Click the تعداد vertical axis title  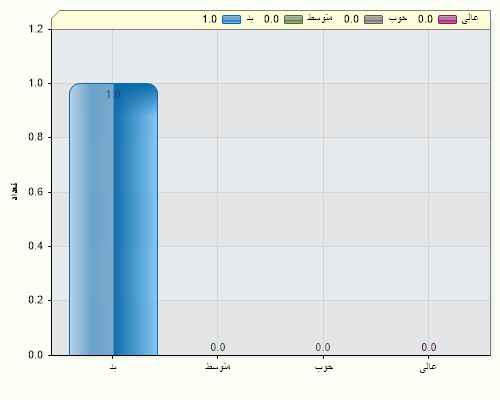point(14,192)
